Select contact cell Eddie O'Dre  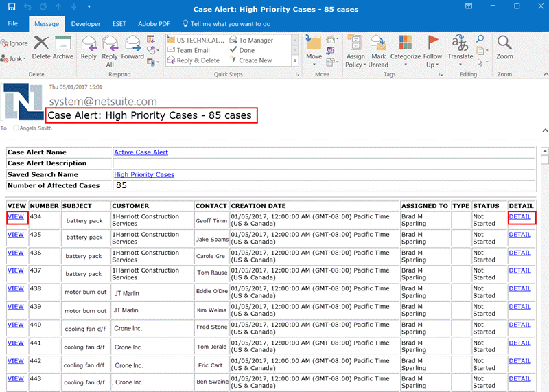point(211,291)
